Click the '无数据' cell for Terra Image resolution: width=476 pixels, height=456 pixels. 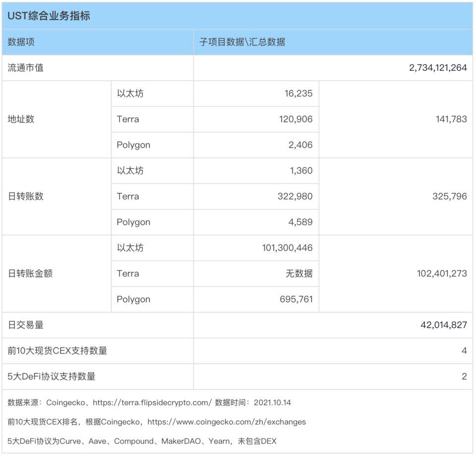[x=299, y=274]
